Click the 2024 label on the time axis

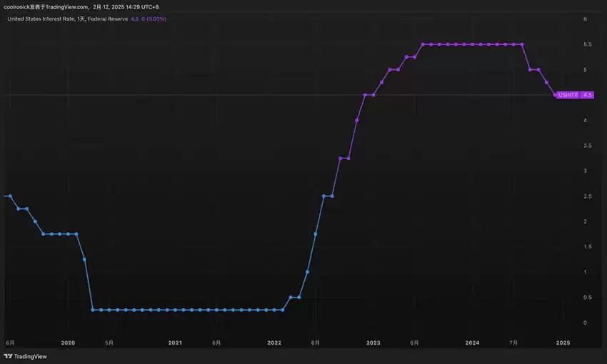tap(472, 343)
